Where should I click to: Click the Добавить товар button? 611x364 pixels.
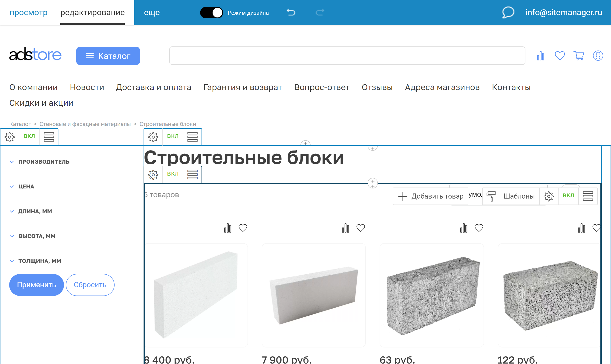[x=431, y=196]
